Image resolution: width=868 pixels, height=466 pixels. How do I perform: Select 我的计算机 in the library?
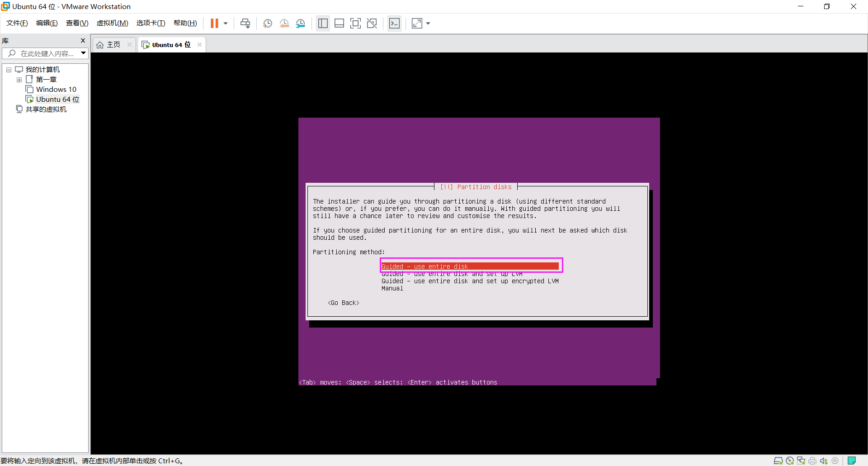point(42,70)
